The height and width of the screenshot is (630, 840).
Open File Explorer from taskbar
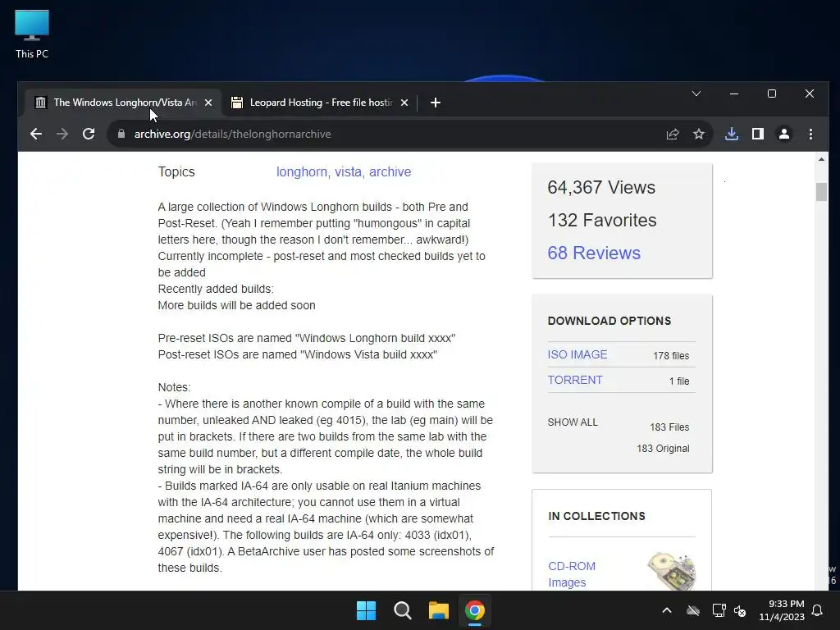click(x=438, y=610)
